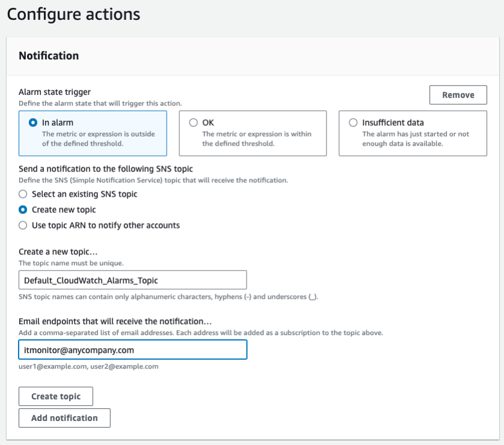
Task: Click the "Add notification" button
Action: [64, 417]
